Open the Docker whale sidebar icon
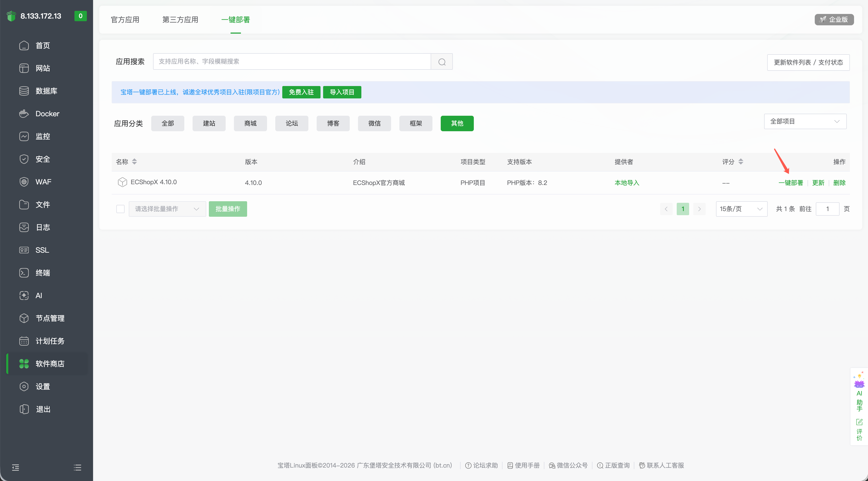This screenshot has height=481, width=868. [x=24, y=113]
